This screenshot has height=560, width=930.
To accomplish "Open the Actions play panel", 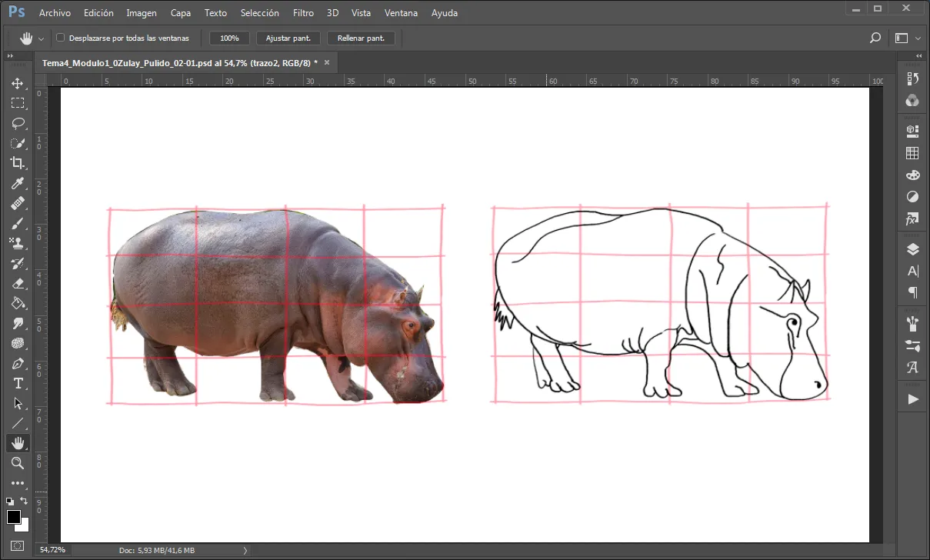I will pos(913,399).
